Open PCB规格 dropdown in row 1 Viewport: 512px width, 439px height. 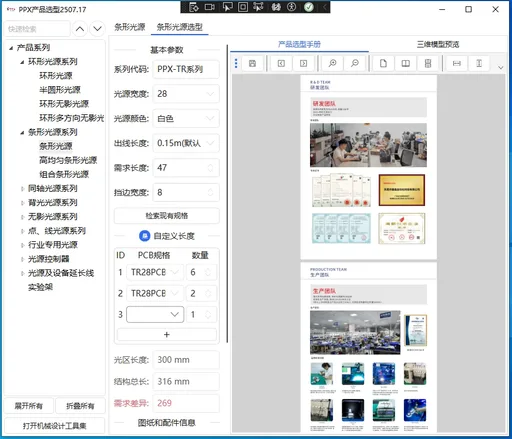point(155,272)
